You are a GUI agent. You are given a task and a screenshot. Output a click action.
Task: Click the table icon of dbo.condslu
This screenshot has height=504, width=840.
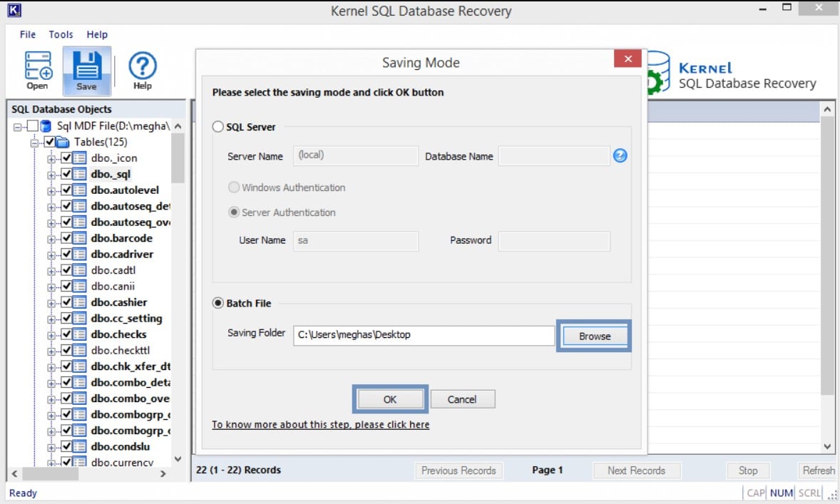tap(79, 447)
